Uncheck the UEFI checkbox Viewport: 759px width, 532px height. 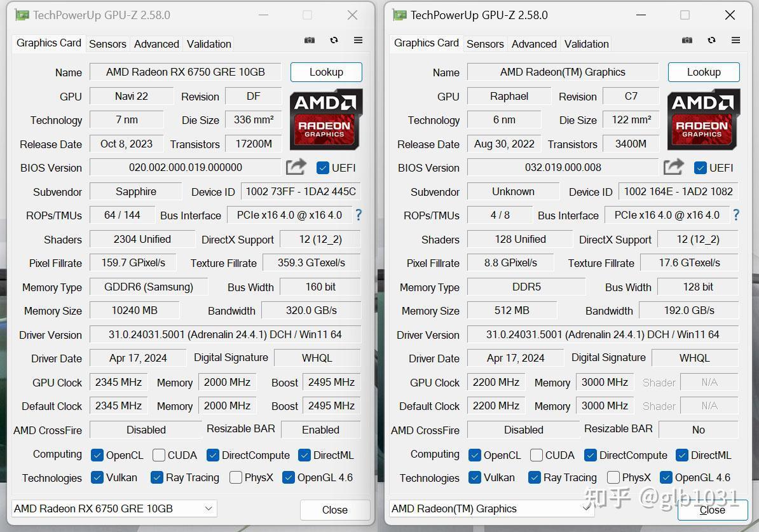point(324,168)
